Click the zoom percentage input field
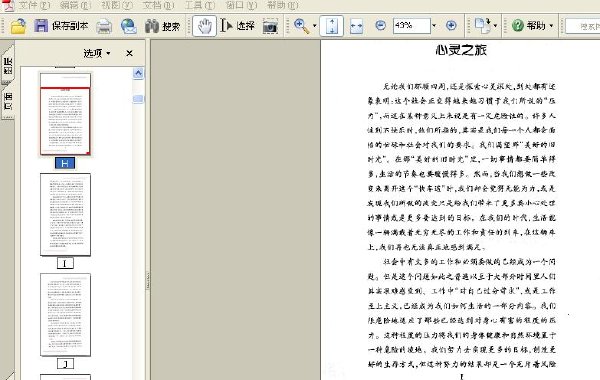 click(x=412, y=26)
